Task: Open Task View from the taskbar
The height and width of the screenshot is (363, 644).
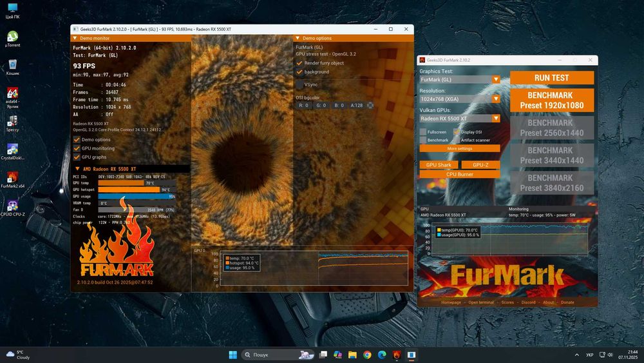Action: [x=323, y=355]
